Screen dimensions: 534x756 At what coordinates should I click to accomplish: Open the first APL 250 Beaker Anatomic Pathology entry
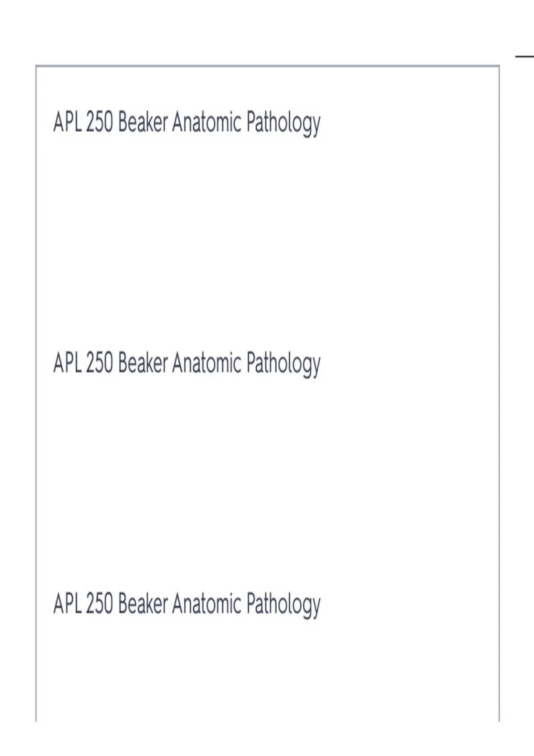tap(187, 123)
